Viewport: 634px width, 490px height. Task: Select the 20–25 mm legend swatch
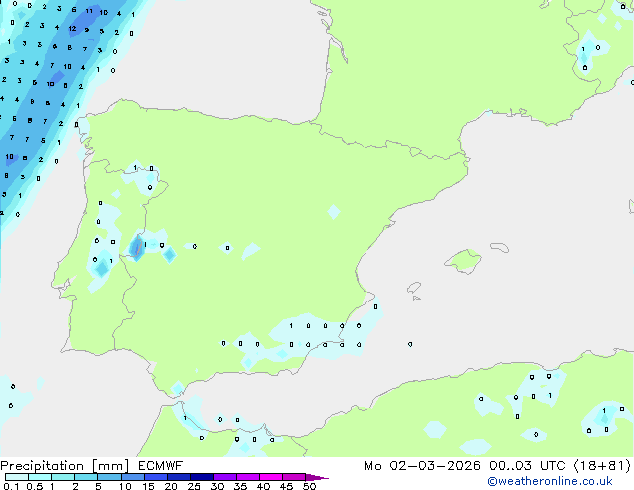point(178,477)
